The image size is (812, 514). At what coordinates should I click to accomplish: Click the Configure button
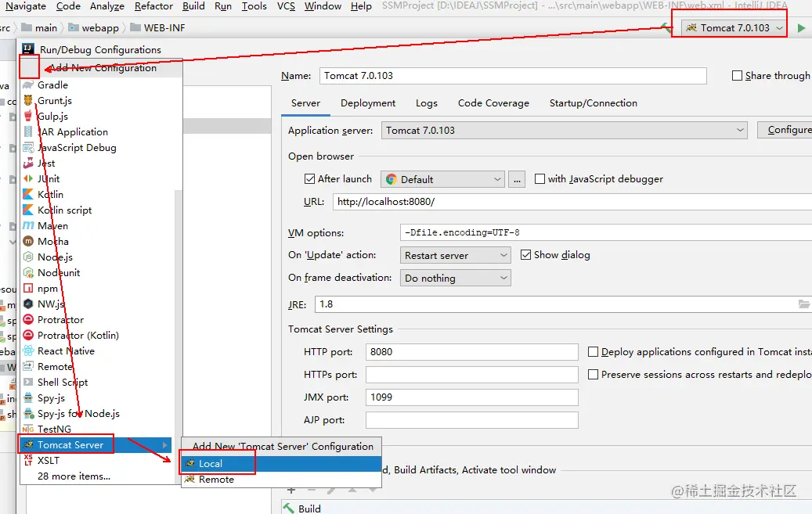(785, 130)
